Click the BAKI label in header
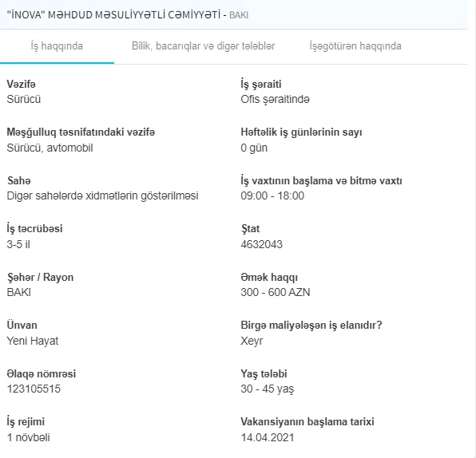Viewport: 476px width, 458px height. [239, 15]
